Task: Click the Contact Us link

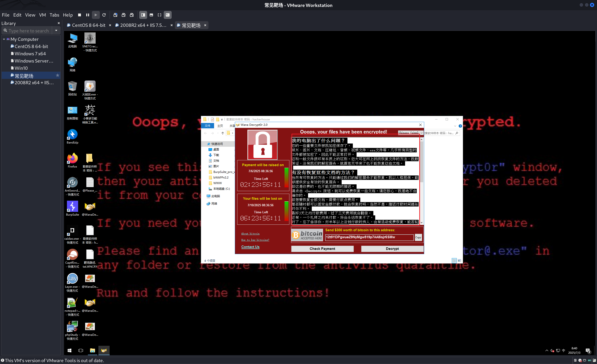Action: click(x=250, y=247)
